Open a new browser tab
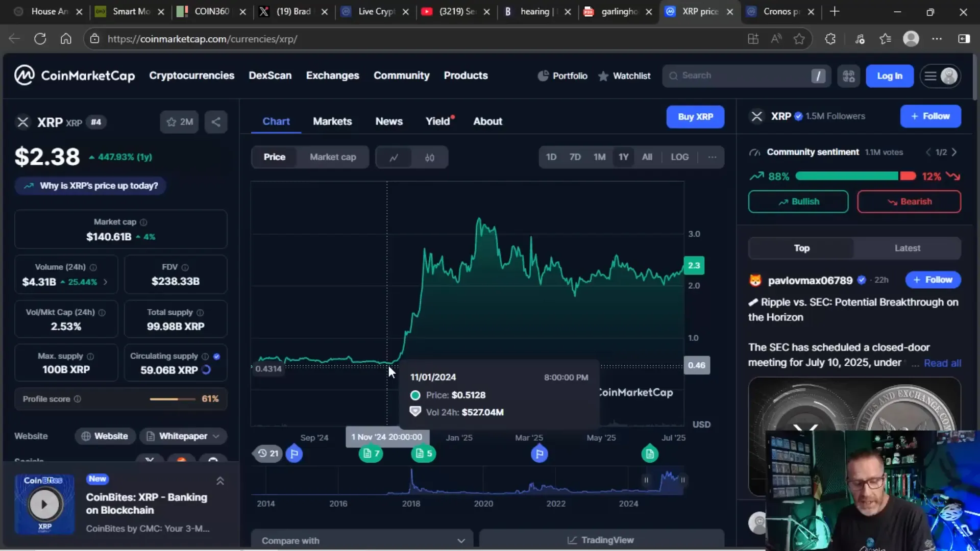The image size is (980, 551). [x=835, y=11]
